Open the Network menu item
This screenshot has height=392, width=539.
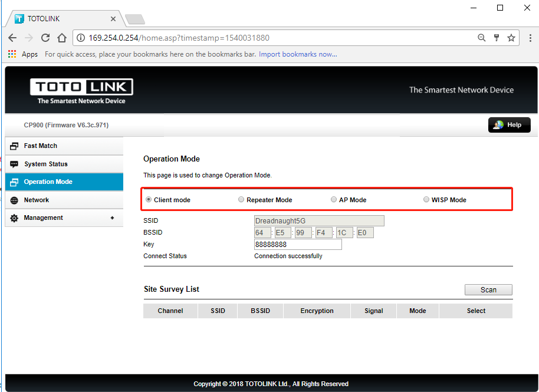point(64,200)
